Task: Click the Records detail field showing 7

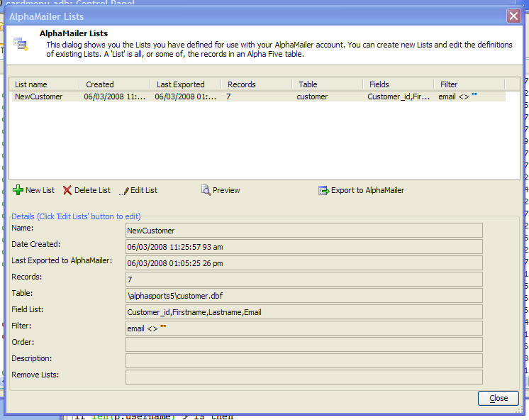Action: 304,280
